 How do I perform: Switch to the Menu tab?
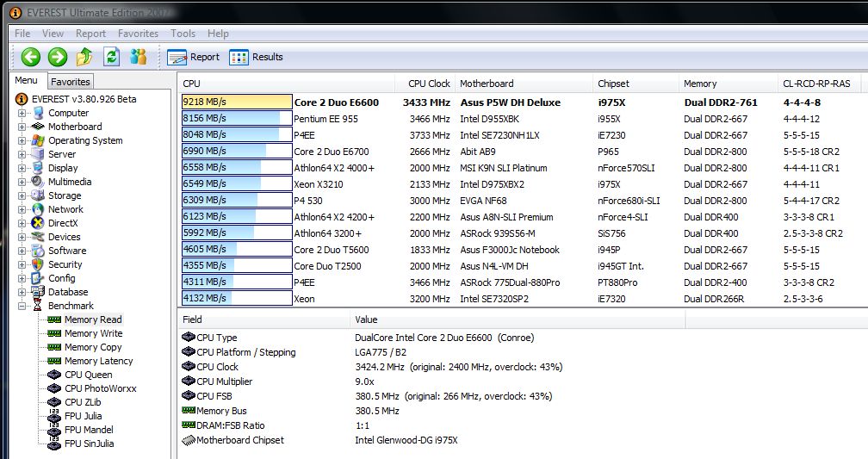(x=27, y=80)
